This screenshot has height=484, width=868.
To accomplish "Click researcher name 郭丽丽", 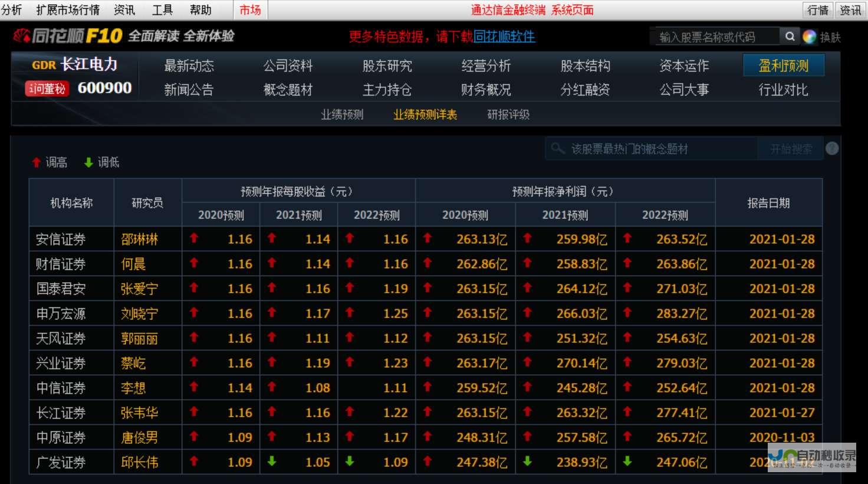I will pyautogui.click(x=140, y=338).
